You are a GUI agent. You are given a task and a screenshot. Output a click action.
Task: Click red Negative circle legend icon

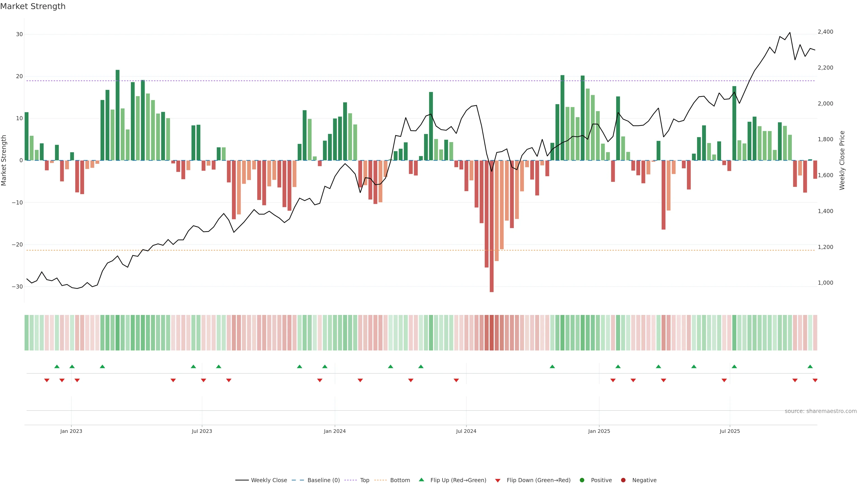point(623,480)
